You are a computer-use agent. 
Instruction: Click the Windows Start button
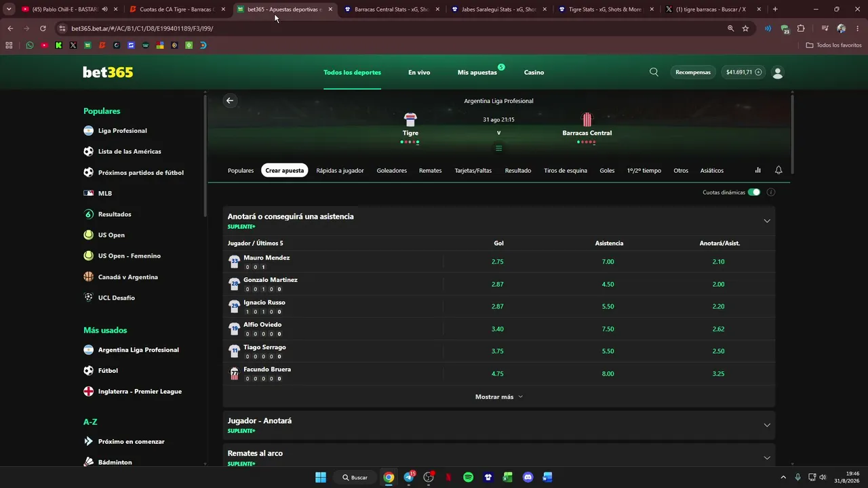tap(321, 477)
